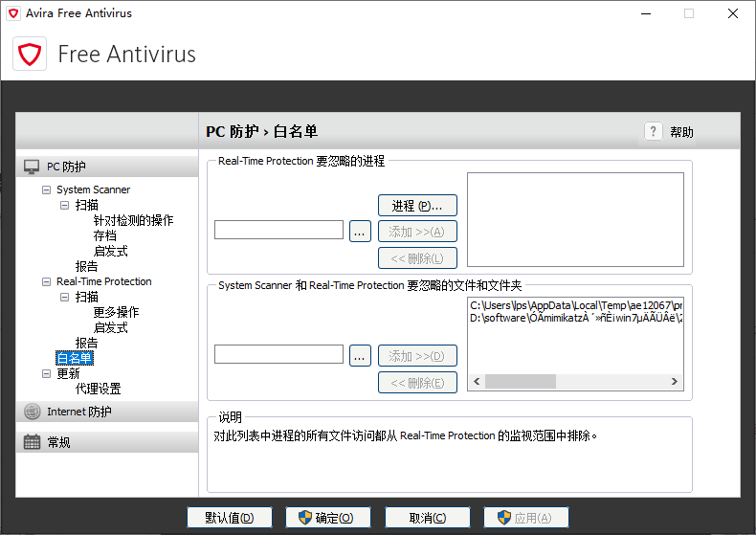756x535 pixels.
Task: Click the 默认值(D) button
Action: click(230, 518)
